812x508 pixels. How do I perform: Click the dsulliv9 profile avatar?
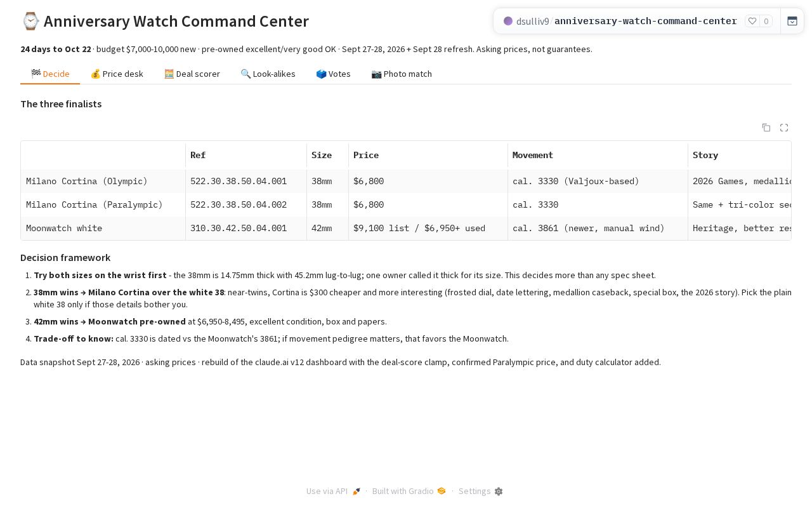click(x=508, y=21)
